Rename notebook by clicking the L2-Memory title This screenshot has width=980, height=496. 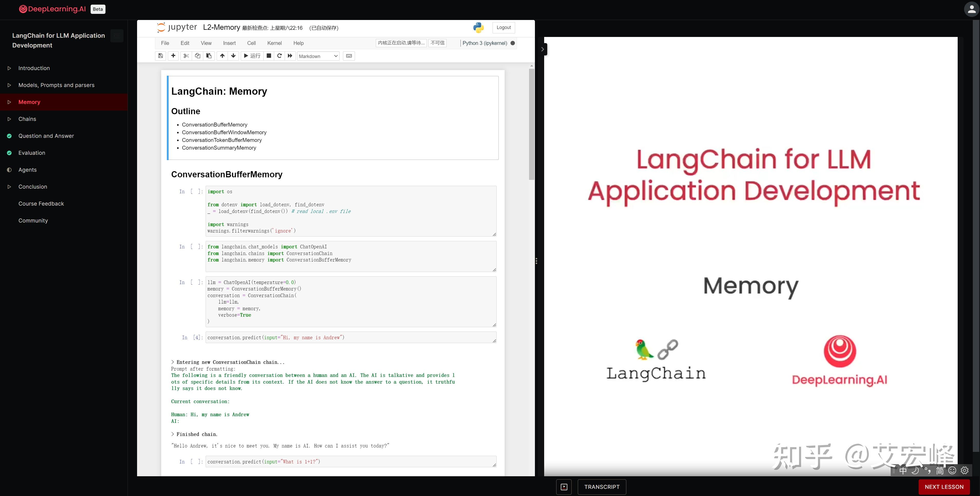222,27
